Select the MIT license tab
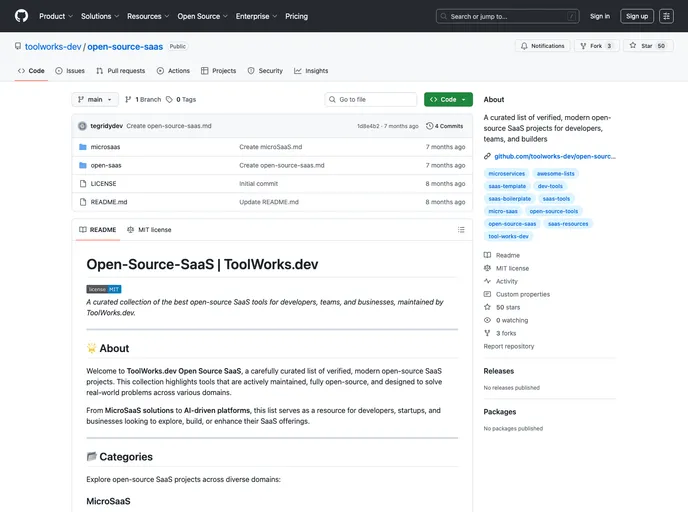 tap(149, 230)
